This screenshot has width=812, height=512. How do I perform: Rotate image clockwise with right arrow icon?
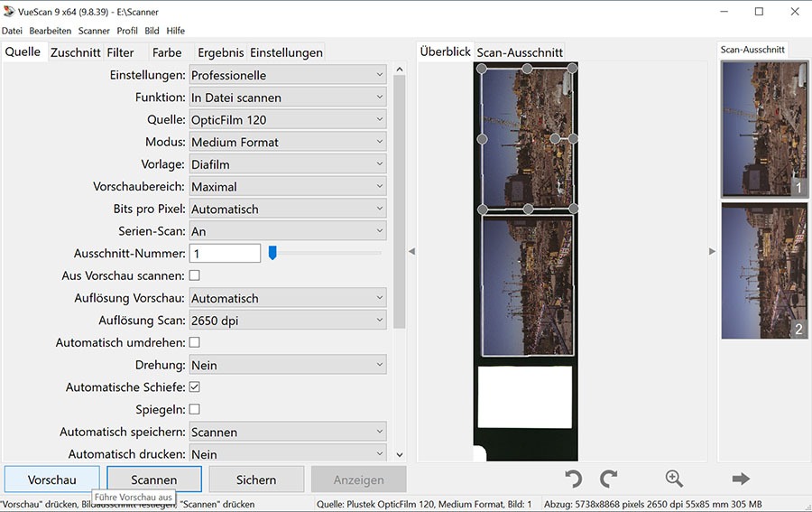click(x=608, y=479)
